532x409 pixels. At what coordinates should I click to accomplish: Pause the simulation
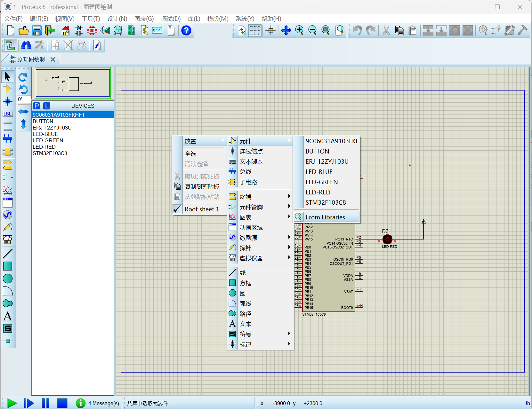coord(46,403)
